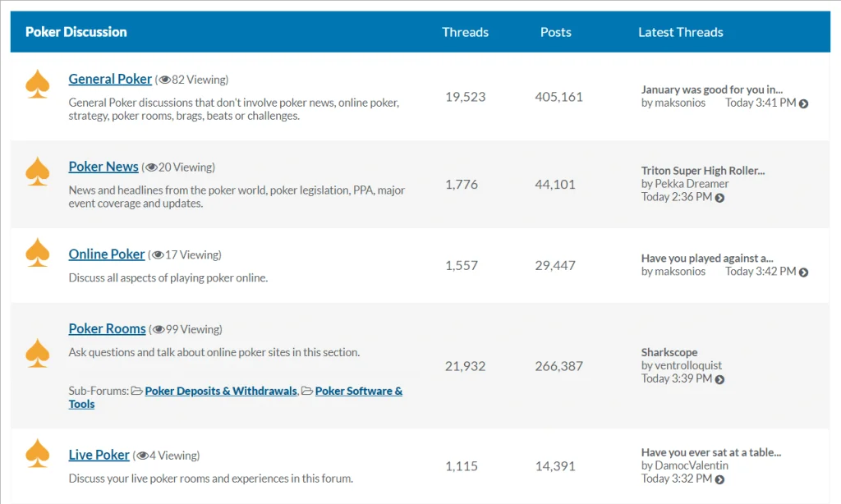Click the spade icon beside Poker News
Screen dimensions: 841x504
tap(38, 172)
